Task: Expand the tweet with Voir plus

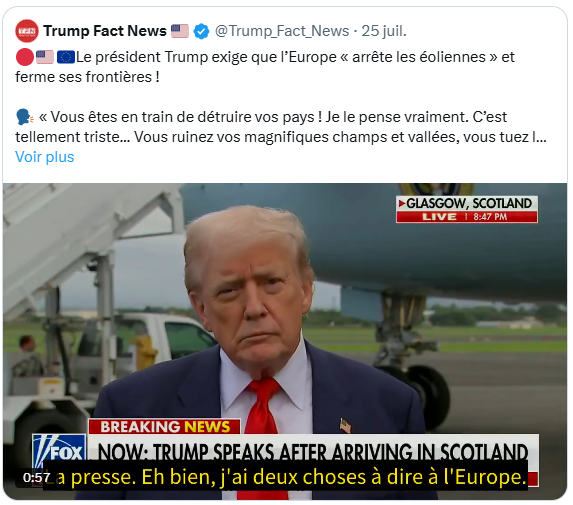Action: point(45,157)
